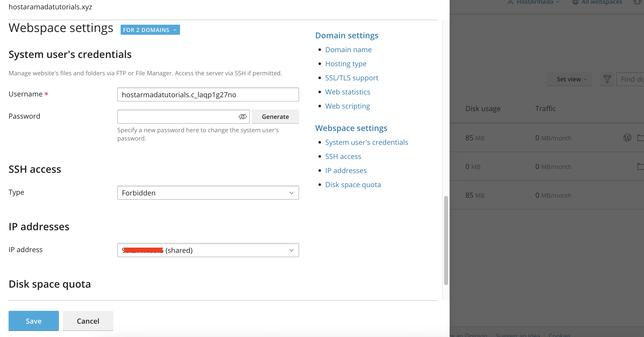The width and height of the screenshot is (644, 337).
Task: Click the Username input field
Action: [x=208, y=95]
